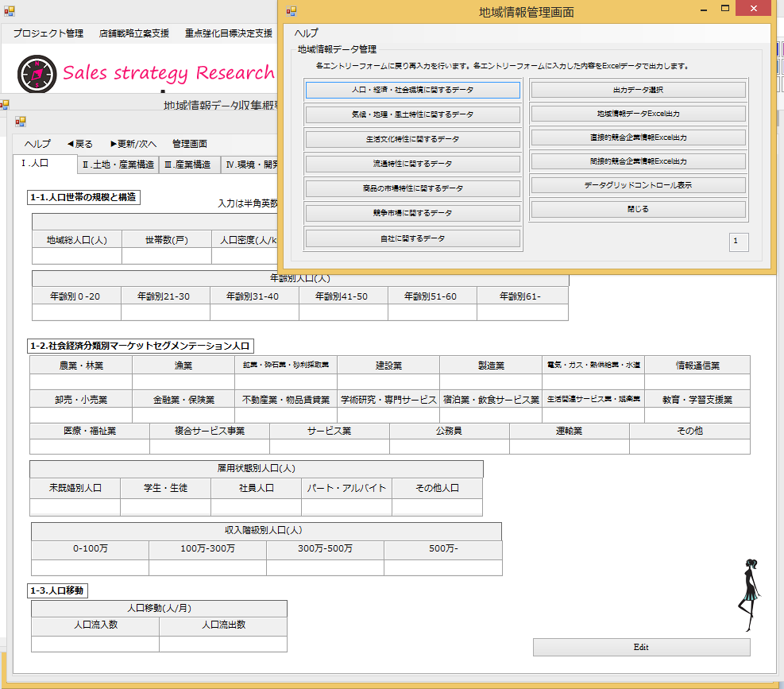Screen dimensions: 784x689
Task: Click ◀戻る to go back
Action: click(79, 144)
